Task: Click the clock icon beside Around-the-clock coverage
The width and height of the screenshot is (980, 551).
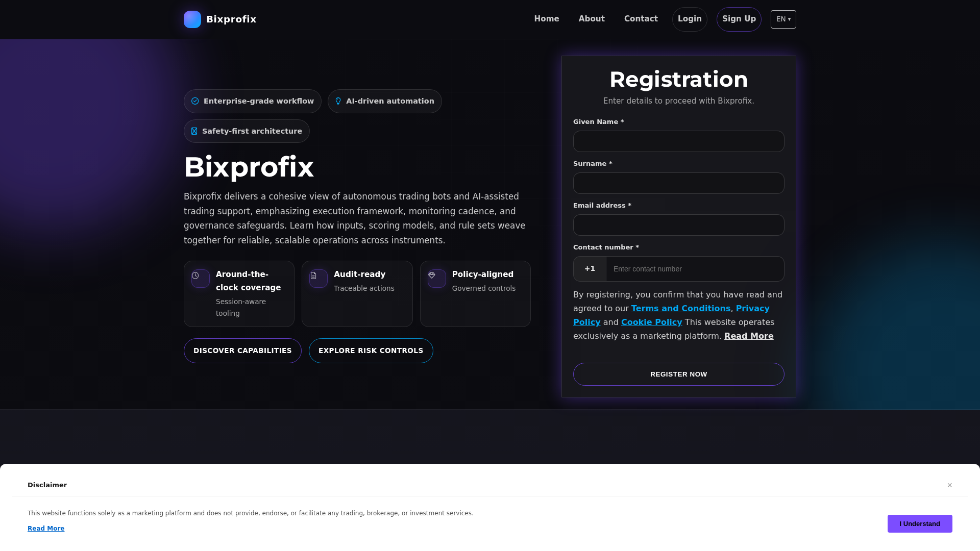Action: (195, 275)
